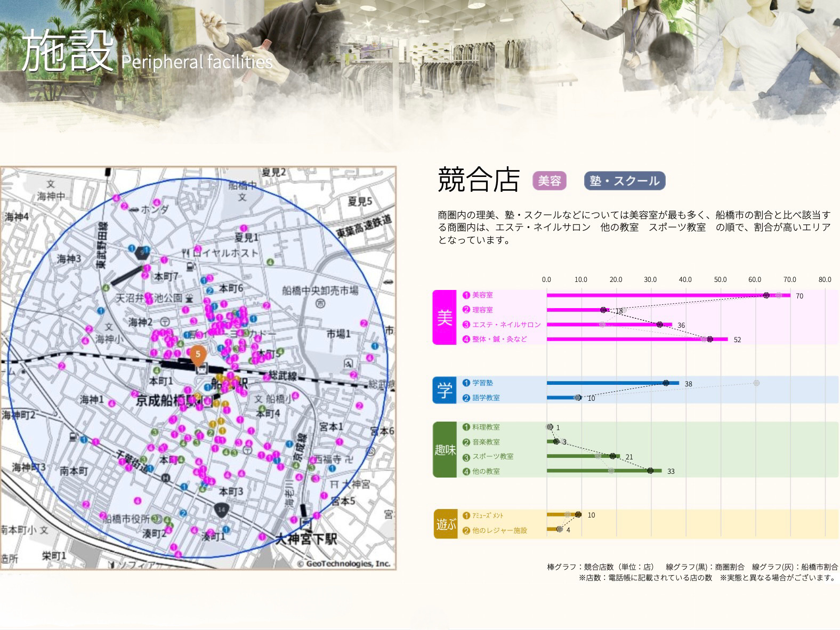Image resolution: width=840 pixels, height=630 pixels.
Task: Click the green 趣味 category icon
Action: point(445,450)
